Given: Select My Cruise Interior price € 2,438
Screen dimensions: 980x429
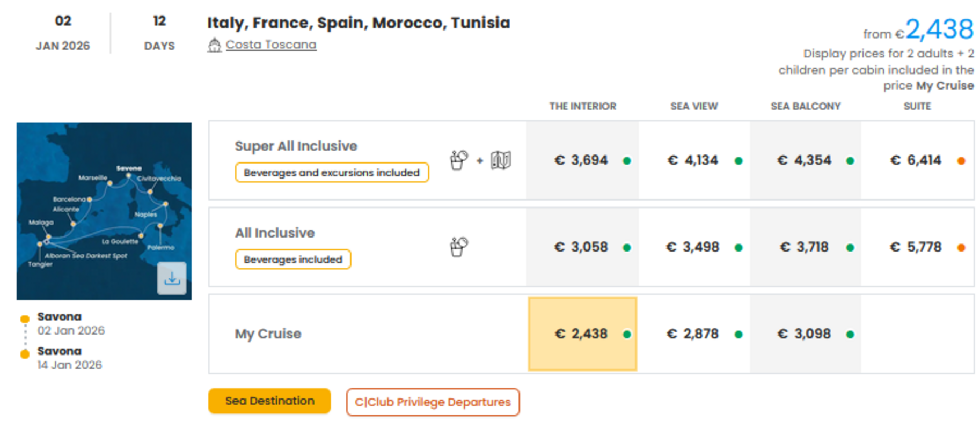Looking at the screenshot, I should click(582, 334).
